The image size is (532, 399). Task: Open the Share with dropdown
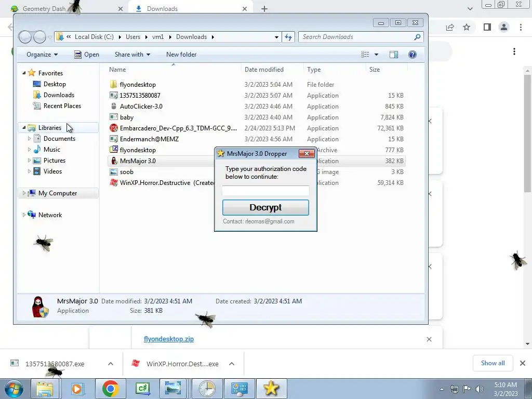tap(132, 55)
